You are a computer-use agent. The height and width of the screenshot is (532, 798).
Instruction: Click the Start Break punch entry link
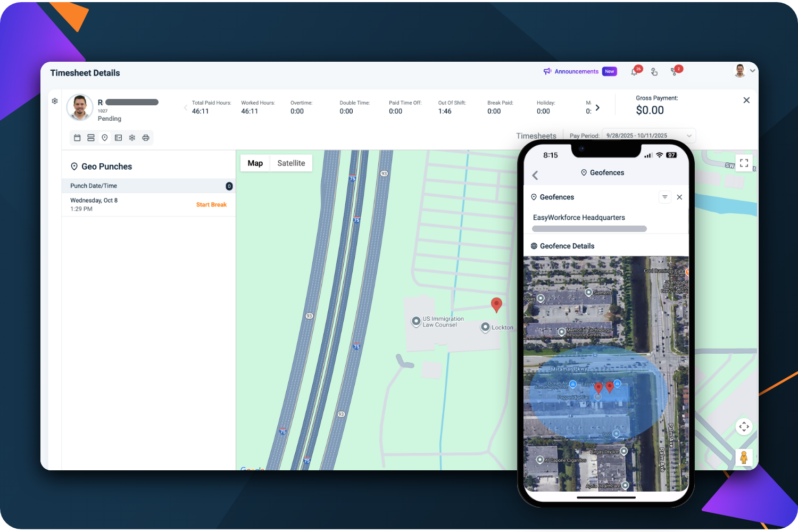click(x=211, y=204)
